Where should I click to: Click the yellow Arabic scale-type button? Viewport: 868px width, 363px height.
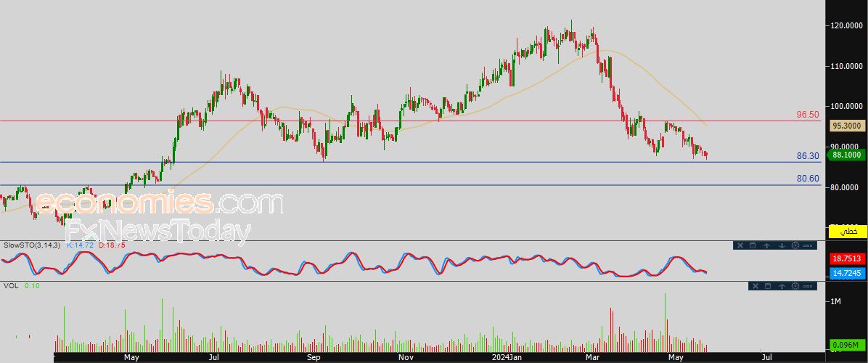(848, 232)
